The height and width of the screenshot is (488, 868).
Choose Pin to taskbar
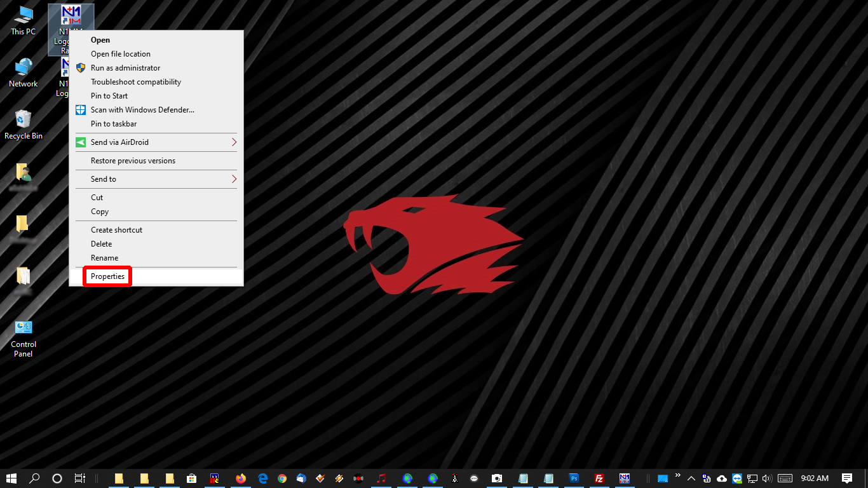(x=156, y=124)
